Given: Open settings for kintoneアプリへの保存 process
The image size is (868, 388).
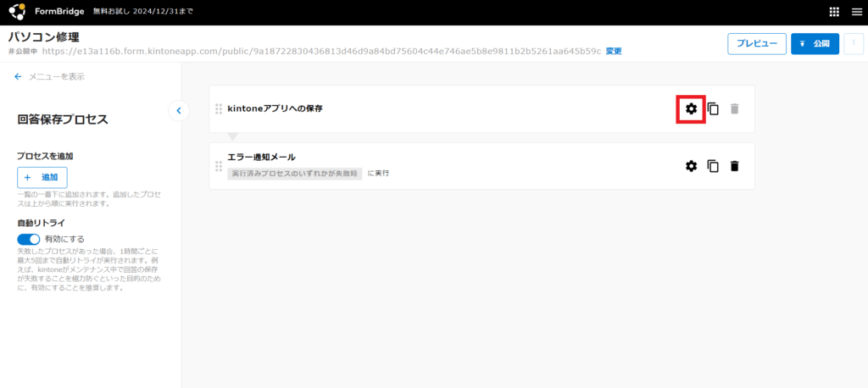Looking at the screenshot, I should tap(691, 108).
